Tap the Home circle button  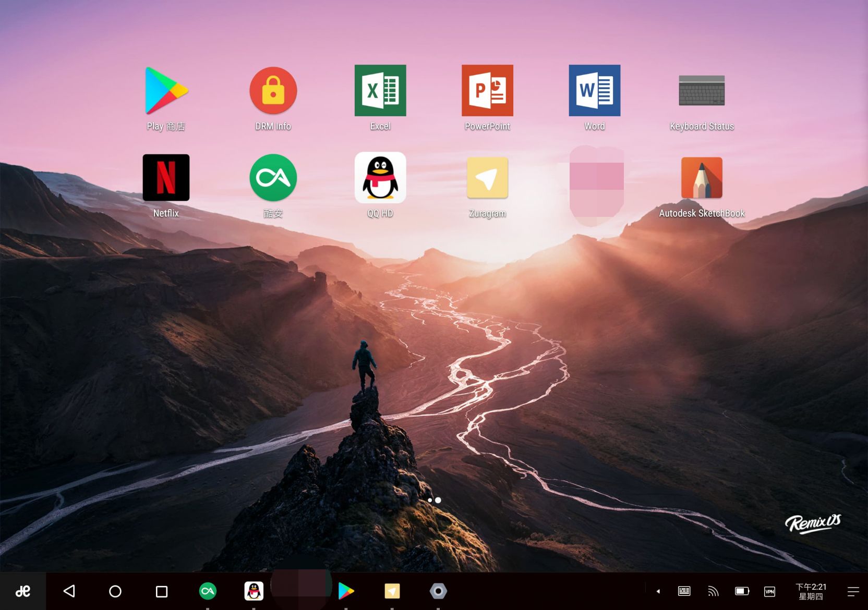pos(115,591)
